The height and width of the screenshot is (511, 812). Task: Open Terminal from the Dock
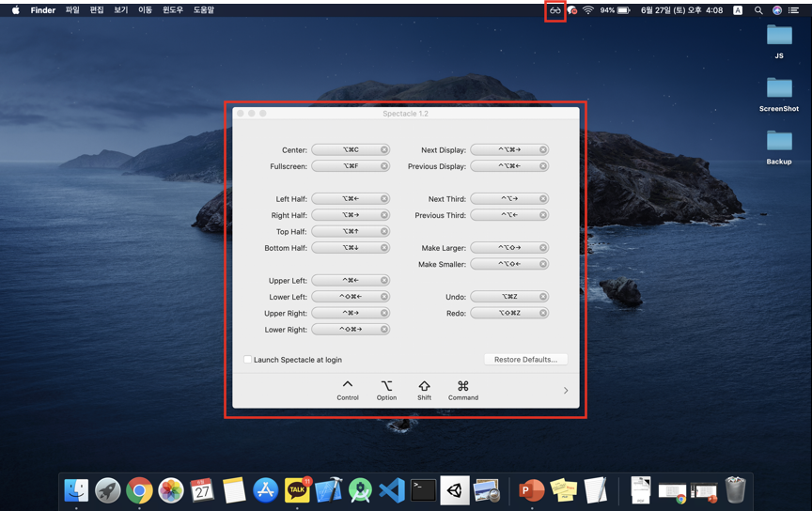pos(424,489)
